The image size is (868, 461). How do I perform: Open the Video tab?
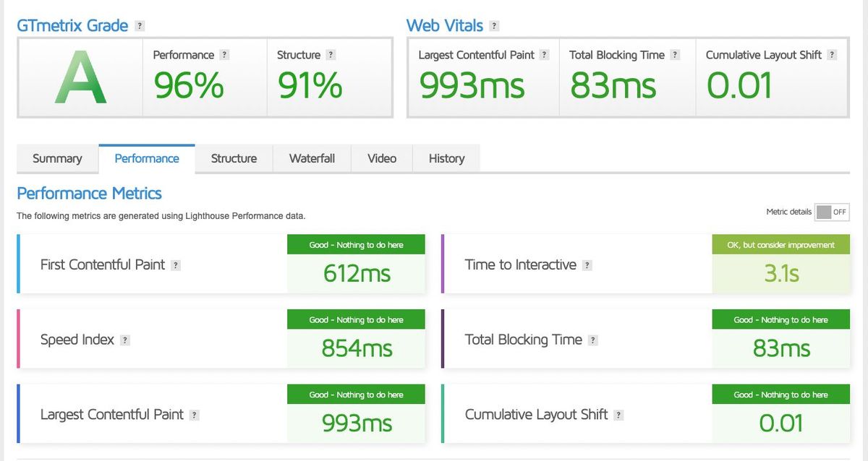[381, 159]
